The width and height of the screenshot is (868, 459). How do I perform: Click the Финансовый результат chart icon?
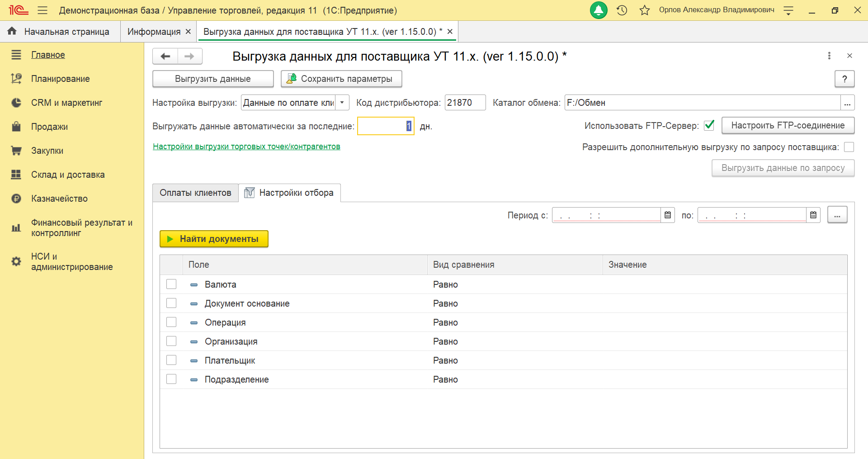(16, 228)
